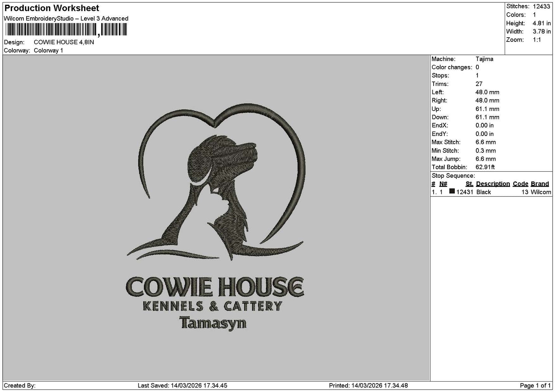The height and width of the screenshot is (392, 555).
Task: Click 'Wilcom EmbroideryStudio – Level 3 Advanced' text
Action: click(x=66, y=18)
